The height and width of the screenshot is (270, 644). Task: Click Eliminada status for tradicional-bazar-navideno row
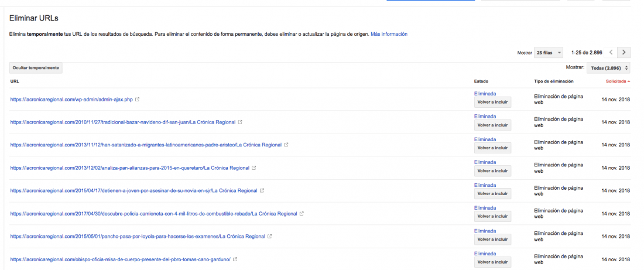(485, 117)
